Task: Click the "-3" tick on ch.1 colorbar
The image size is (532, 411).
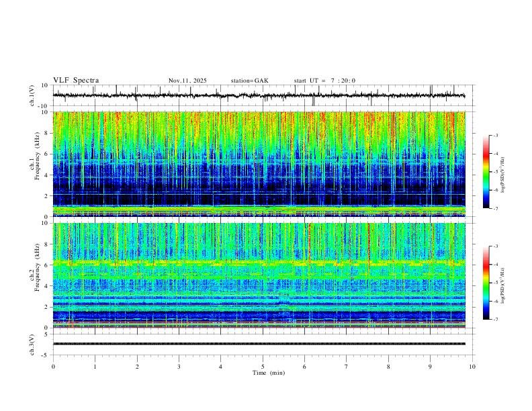Action: click(495, 135)
